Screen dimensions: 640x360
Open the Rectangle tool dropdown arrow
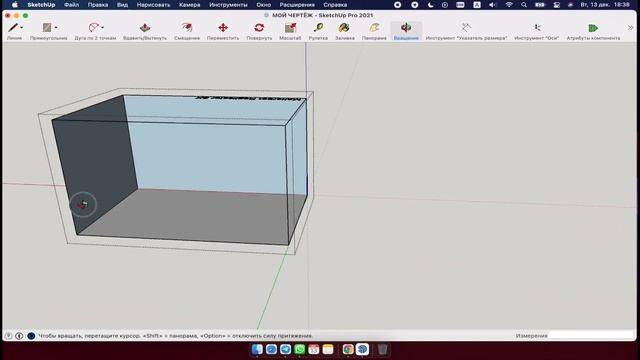pos(56,28)
